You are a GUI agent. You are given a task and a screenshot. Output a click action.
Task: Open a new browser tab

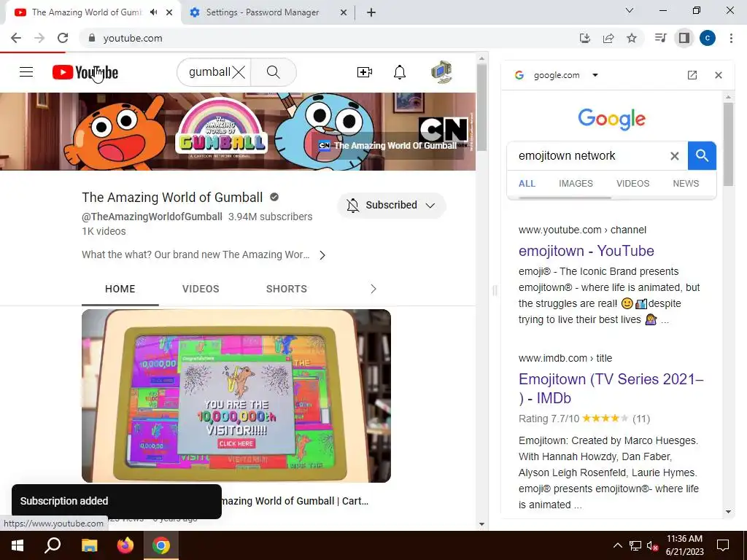click(x=371, y=13)
